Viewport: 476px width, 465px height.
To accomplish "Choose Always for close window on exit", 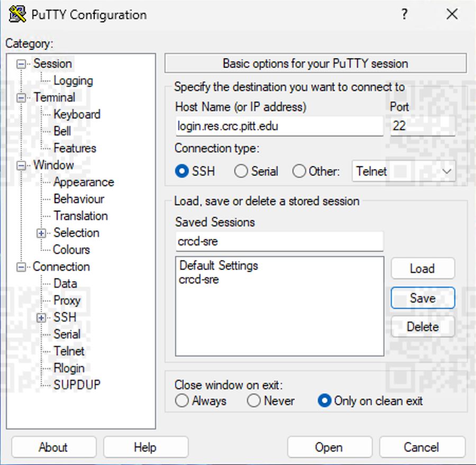I will [x=182, y=400].
